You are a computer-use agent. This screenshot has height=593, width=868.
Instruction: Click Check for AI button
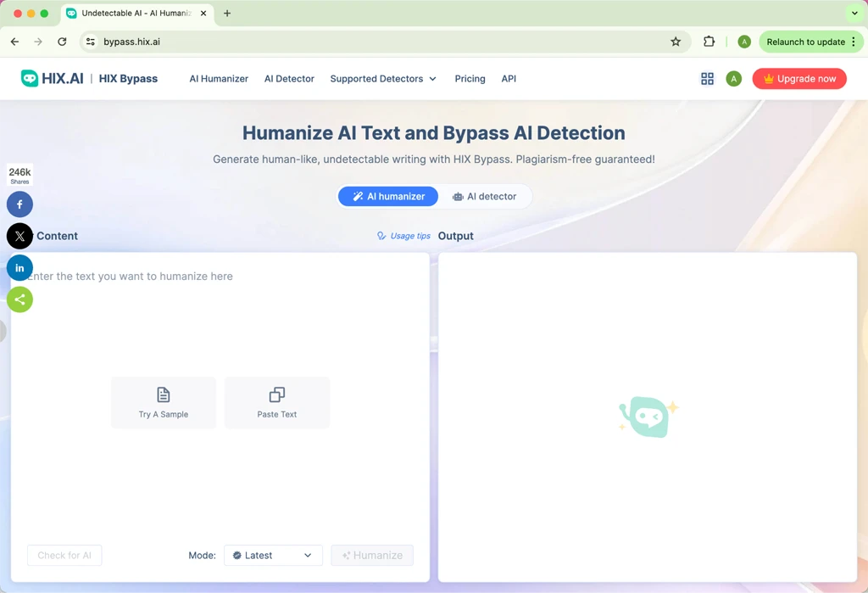[x=64, y=556]
